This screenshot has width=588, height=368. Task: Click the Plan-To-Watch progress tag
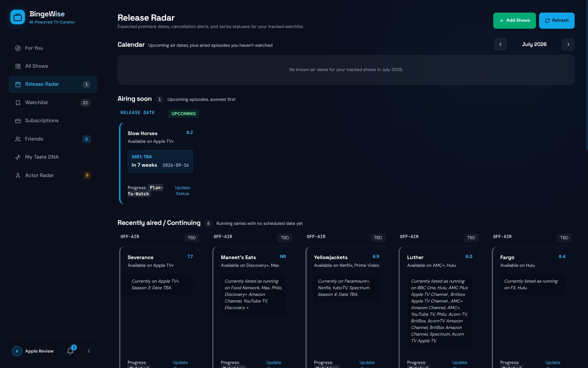145,191
